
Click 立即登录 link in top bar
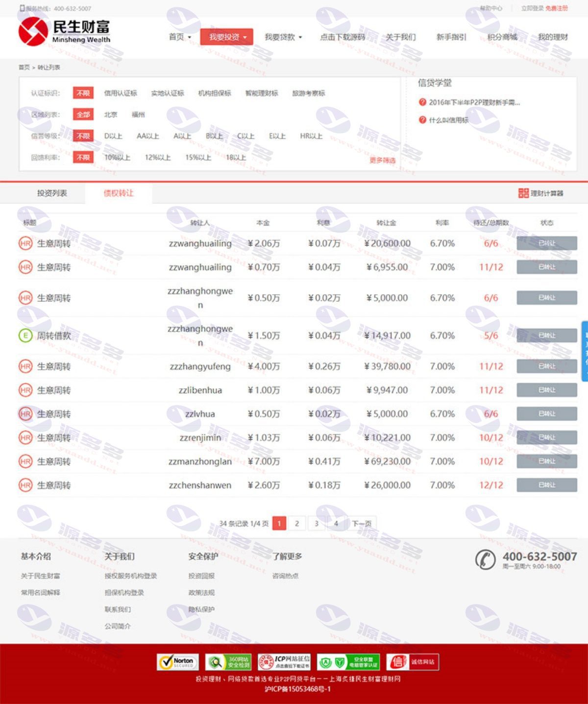click(532, 8)
